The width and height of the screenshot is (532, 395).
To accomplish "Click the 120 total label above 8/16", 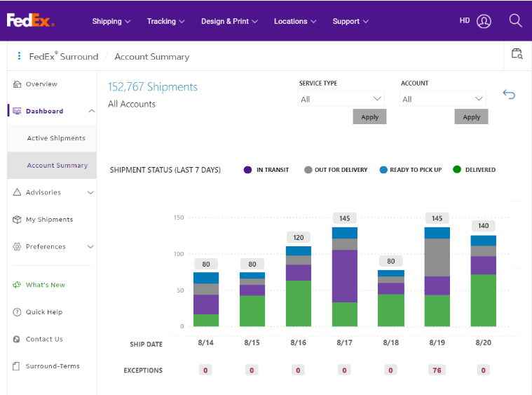I will coord(298,237).
